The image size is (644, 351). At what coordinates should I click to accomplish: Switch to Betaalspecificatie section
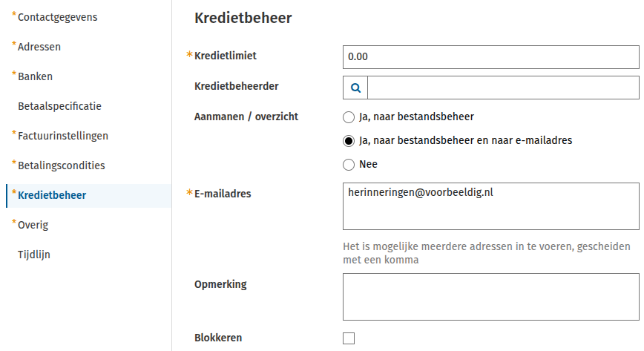(59, 106)
